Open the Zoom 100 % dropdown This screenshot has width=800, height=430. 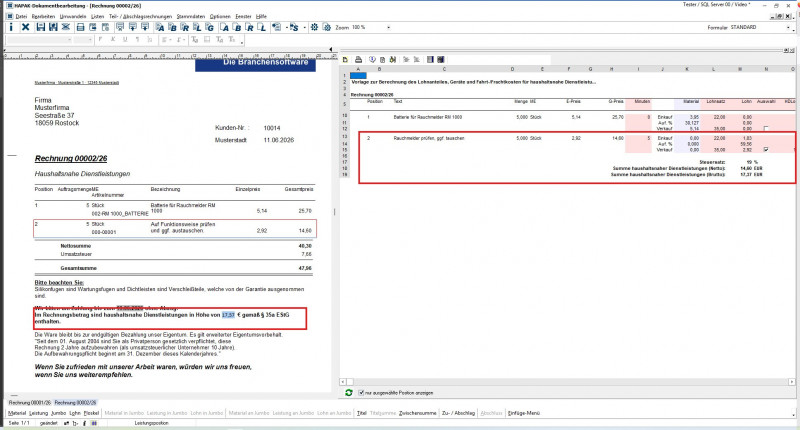388,27
